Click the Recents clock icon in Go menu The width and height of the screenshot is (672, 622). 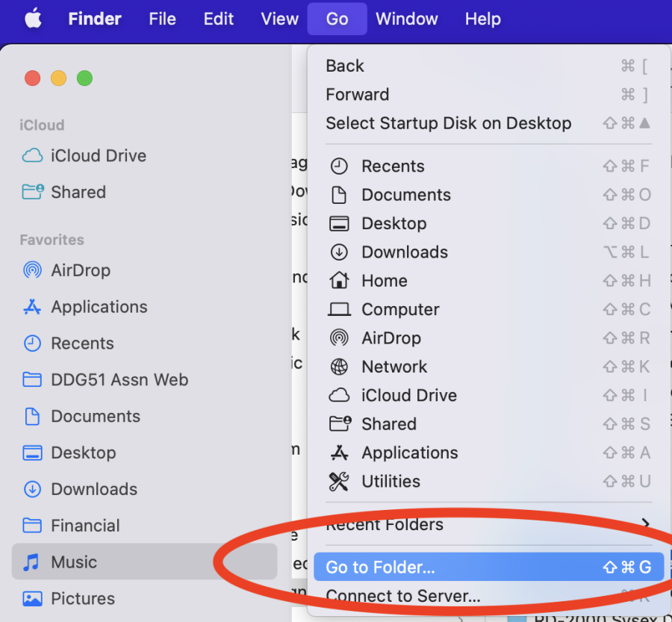[339, 166]
